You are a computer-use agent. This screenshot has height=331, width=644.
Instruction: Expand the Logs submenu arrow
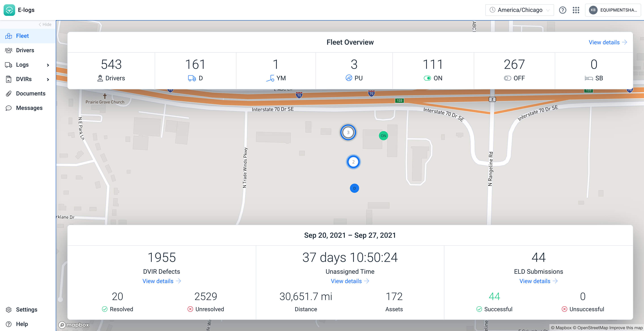click(48, 65)
